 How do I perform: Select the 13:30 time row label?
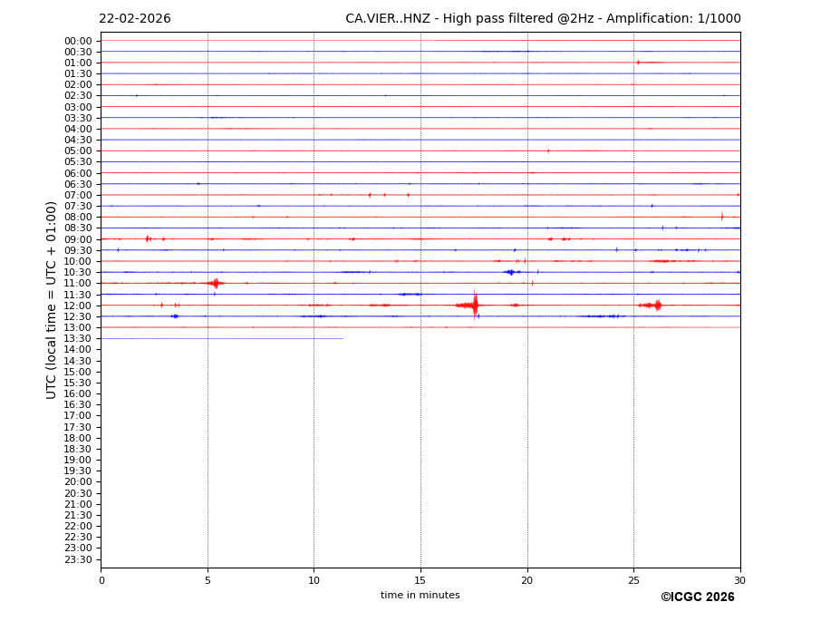(x=77, y=338)
